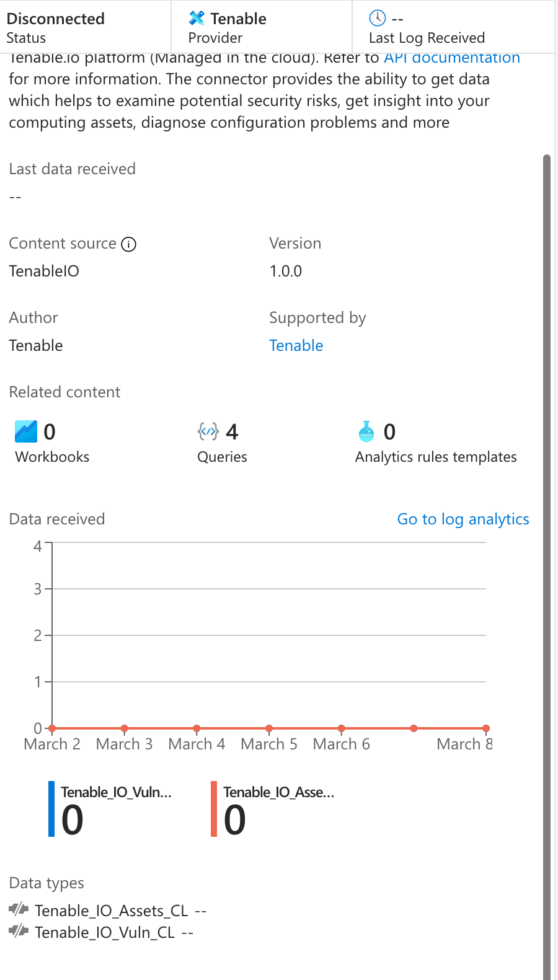Screen dimensions: 558x980
Task: Click the Last Log Received label
Action: click(427, 38)
